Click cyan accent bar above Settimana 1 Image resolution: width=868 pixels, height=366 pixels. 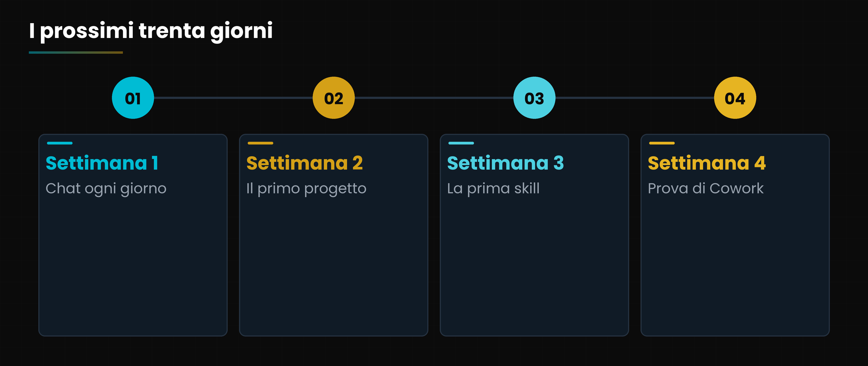(x=60, y=143)
